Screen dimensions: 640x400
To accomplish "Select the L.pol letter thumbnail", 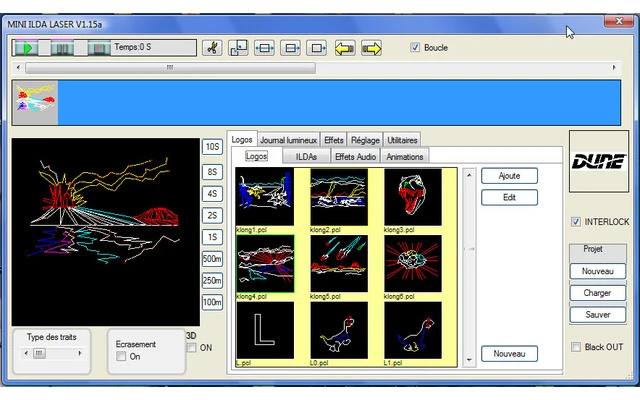I will coord(265,330).
